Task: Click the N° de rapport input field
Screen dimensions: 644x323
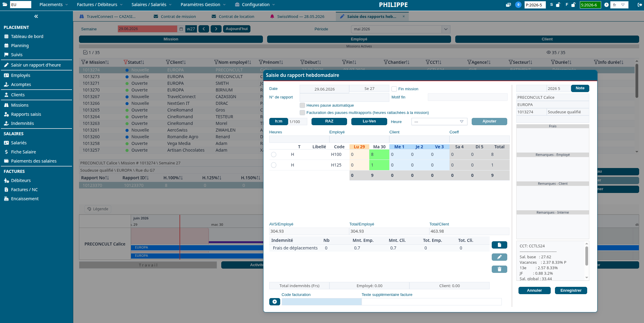Action: pos(344,97)
